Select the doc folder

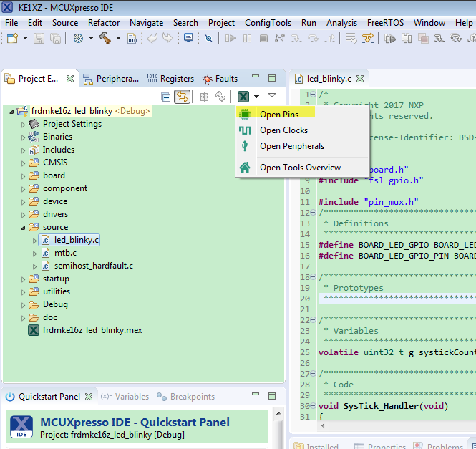(50, 317)
